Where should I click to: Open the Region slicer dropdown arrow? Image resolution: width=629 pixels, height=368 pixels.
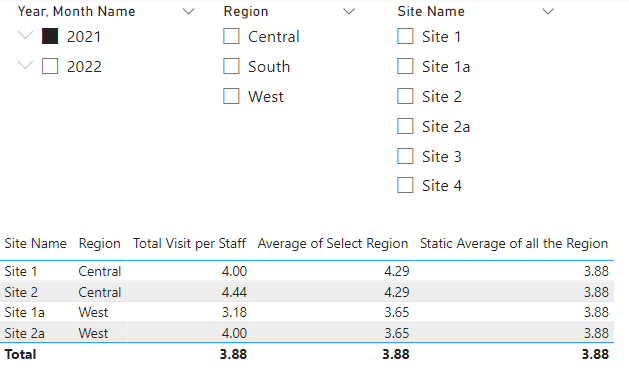pos(349,12)
